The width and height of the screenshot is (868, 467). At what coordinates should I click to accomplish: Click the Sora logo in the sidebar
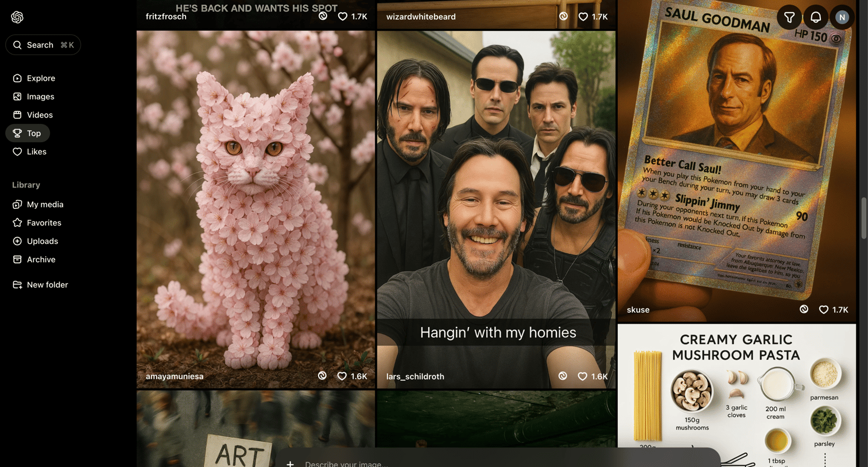[x=17, y=17]
